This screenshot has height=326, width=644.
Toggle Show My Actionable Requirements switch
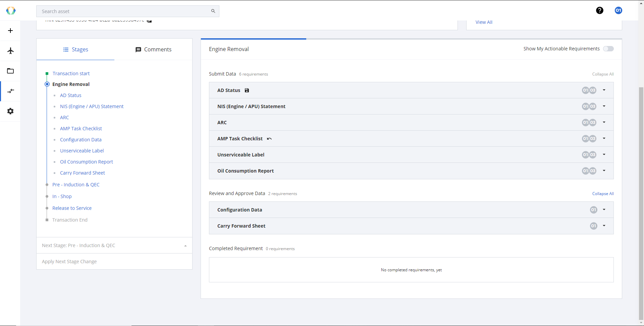click(608, 49)
